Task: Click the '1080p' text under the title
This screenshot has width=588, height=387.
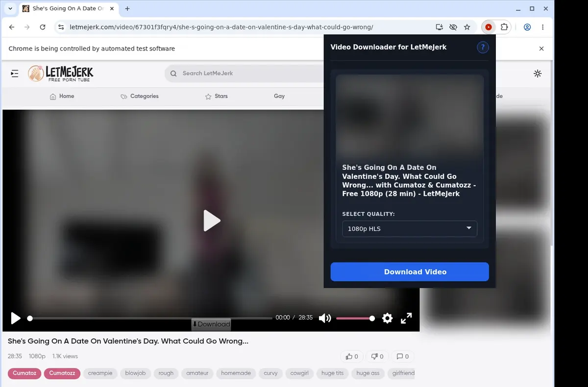Action: 37,356
